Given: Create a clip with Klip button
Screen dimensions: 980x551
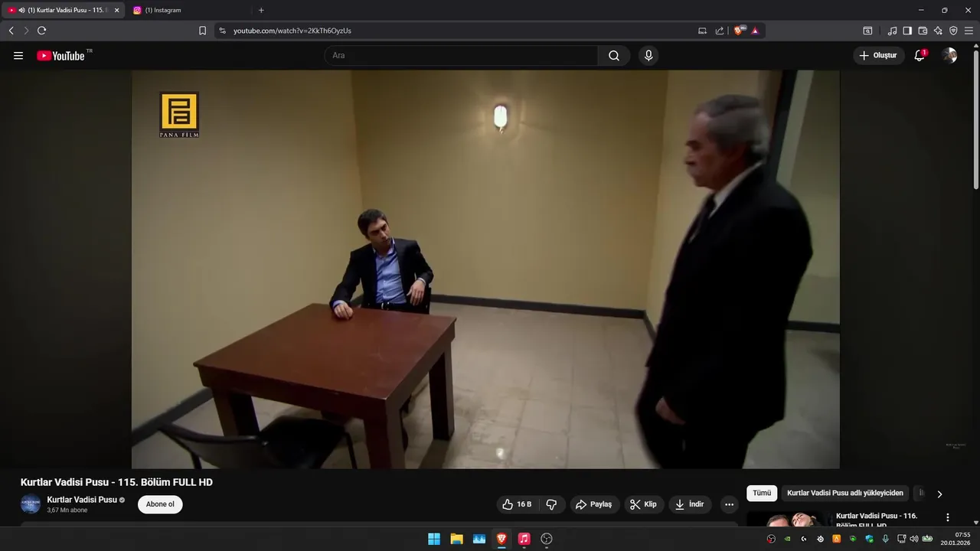Looking at the screenshot, I should (x=643, y=504).
